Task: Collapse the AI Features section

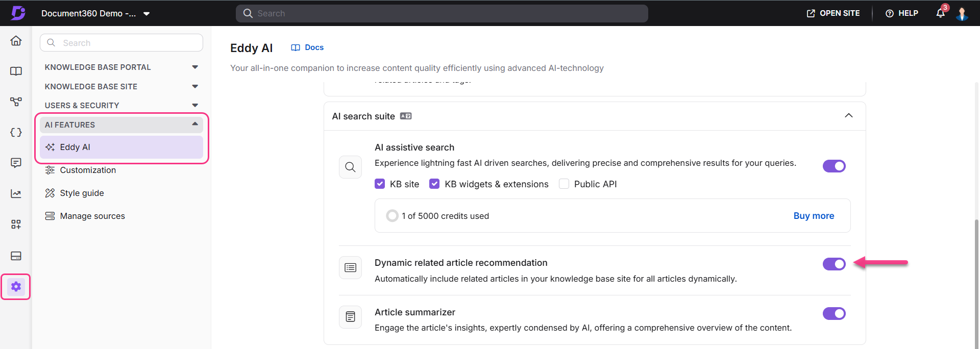Action: [x=121, y=125]
